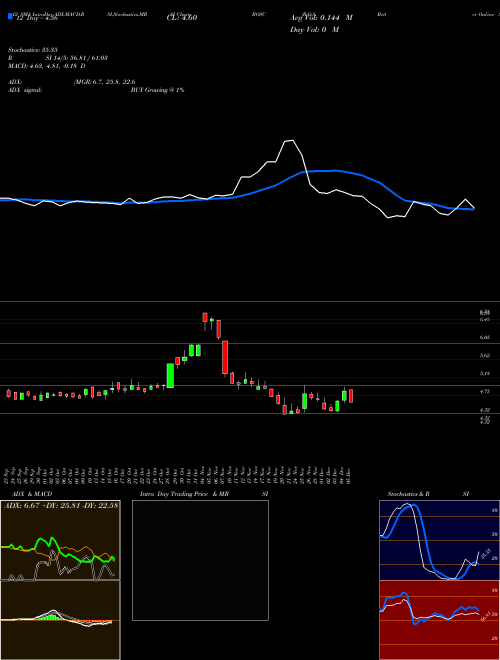Screen dimensions: 500x660
Task: Click the highest red candle at the peak
Action: point(205,317)
